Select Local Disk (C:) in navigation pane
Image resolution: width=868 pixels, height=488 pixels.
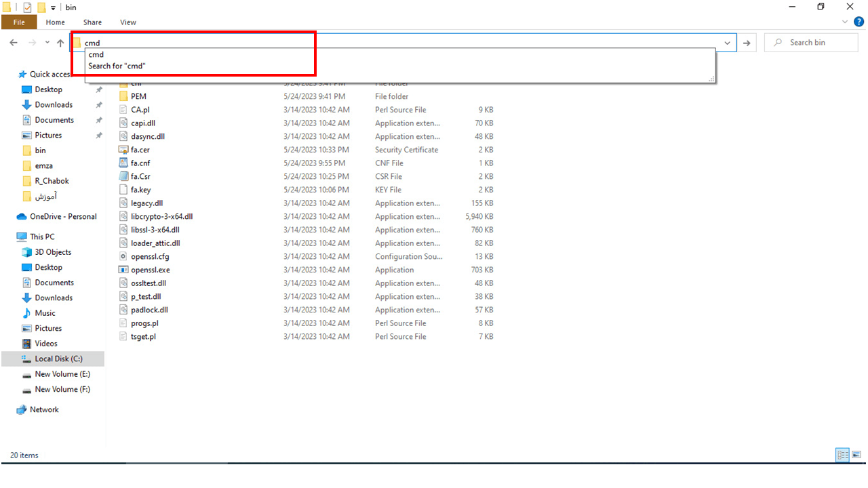(x=58, y=359)
